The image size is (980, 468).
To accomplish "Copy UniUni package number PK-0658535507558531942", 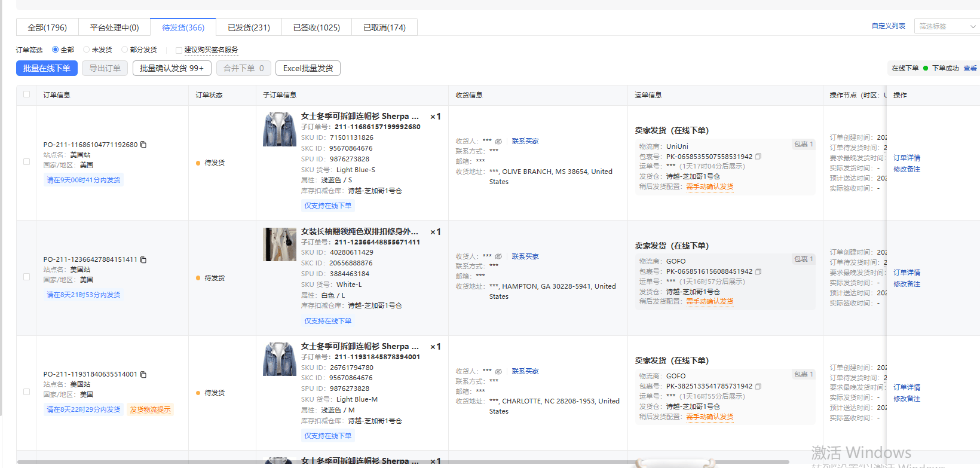I will [758, 157].
